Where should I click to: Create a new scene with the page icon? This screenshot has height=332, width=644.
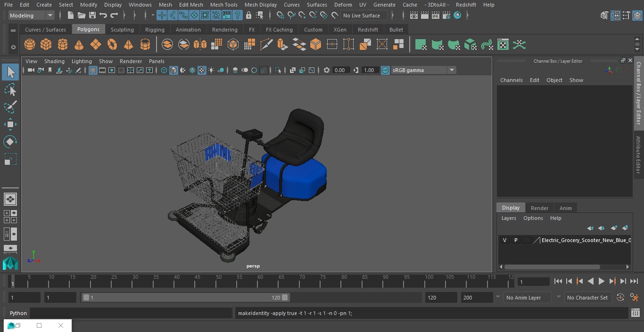point(71,16)
